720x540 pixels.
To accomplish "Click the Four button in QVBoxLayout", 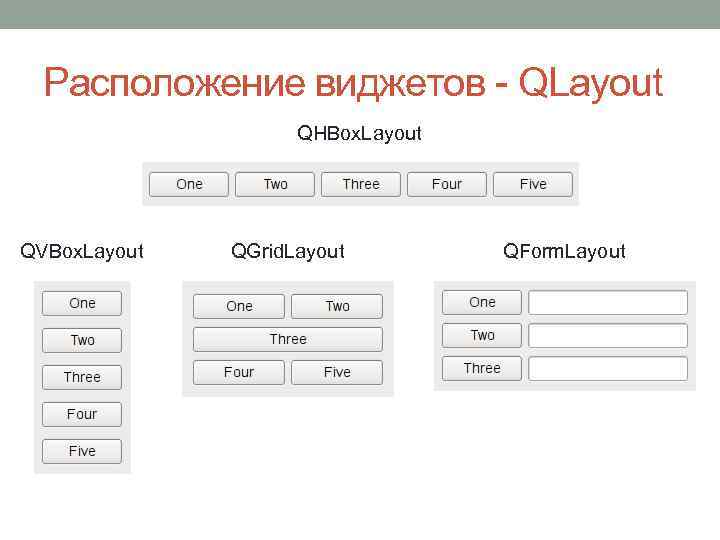I will coord(82,414).
